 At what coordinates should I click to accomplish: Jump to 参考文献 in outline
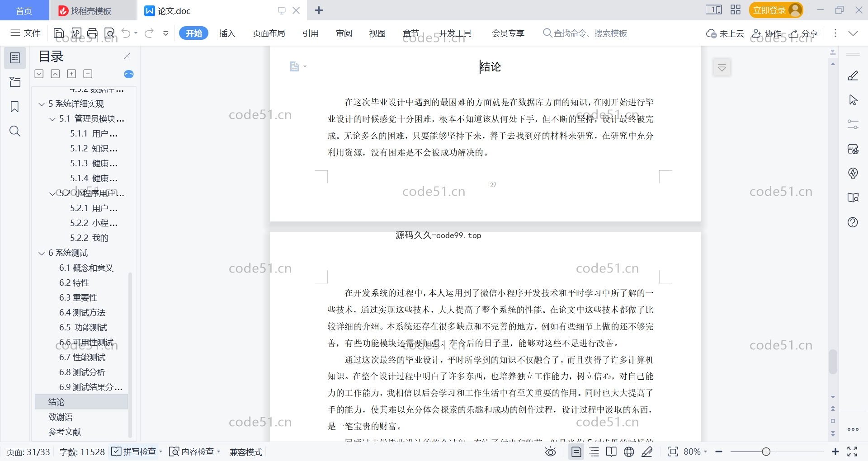(x=65, y=432)
